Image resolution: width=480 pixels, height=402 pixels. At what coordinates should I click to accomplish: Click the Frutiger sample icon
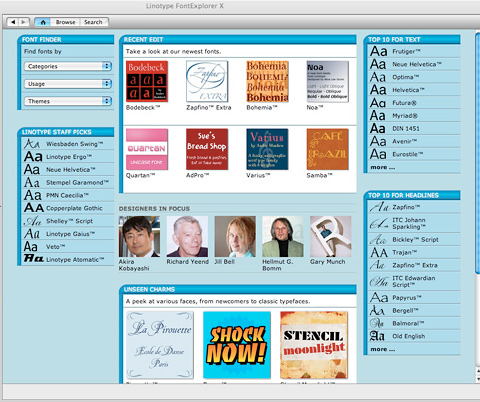[378, 51]
